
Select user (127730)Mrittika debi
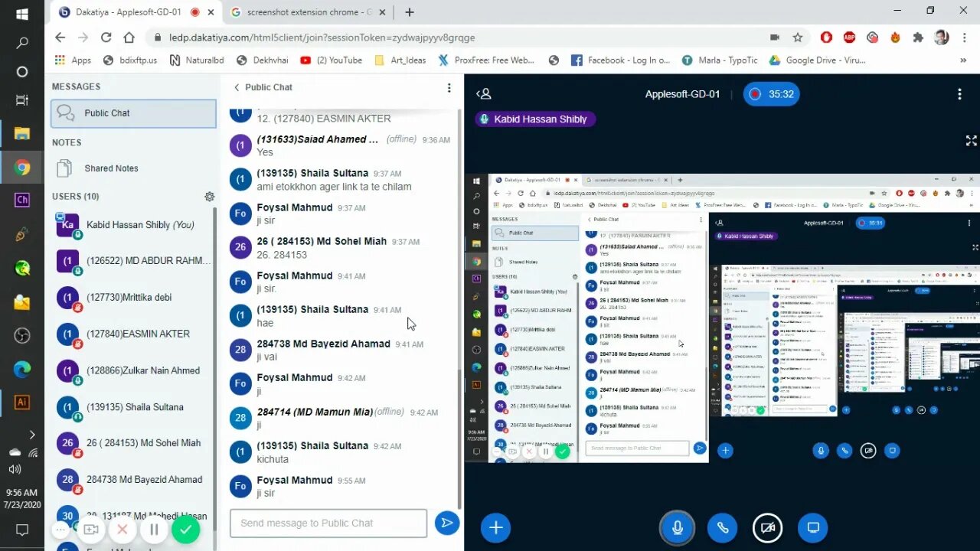click(134, 298)
